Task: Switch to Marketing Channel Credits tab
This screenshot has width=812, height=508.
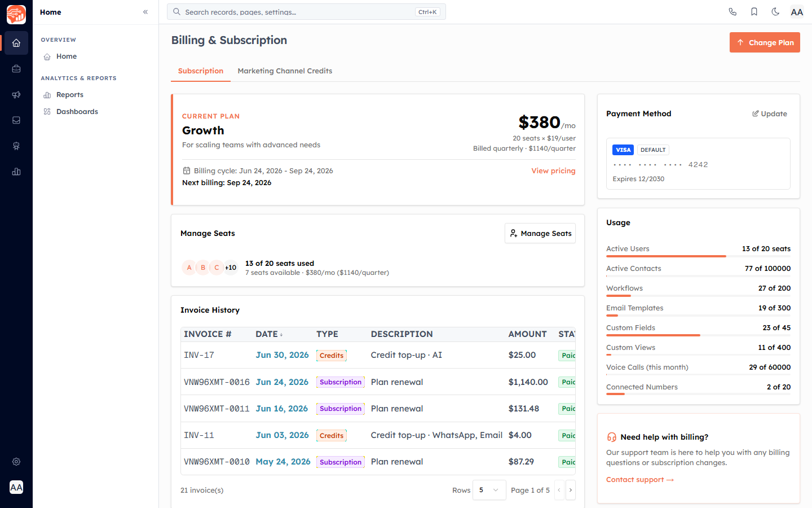Action: (x=285, y=71)
